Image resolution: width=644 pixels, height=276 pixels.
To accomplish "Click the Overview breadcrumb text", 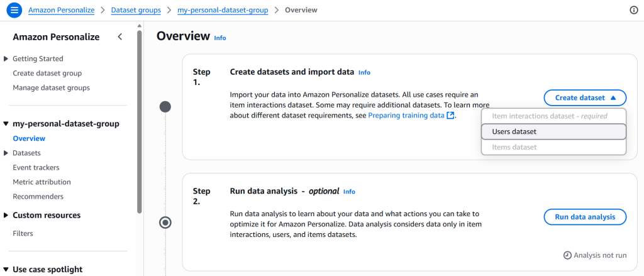I will pos(301,10).
